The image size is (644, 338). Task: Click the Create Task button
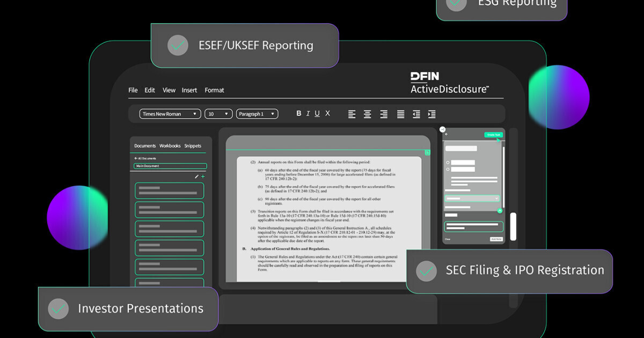coord(493,135)
